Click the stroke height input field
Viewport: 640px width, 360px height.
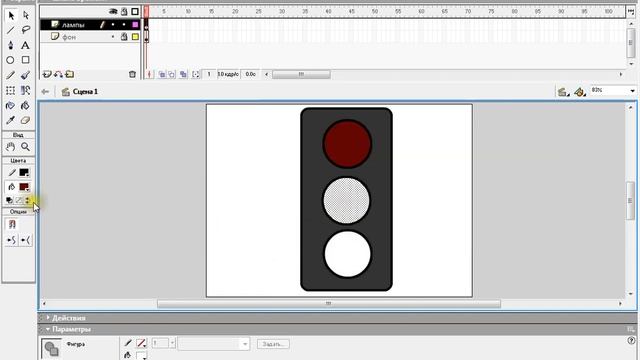(x=160, y=343)
